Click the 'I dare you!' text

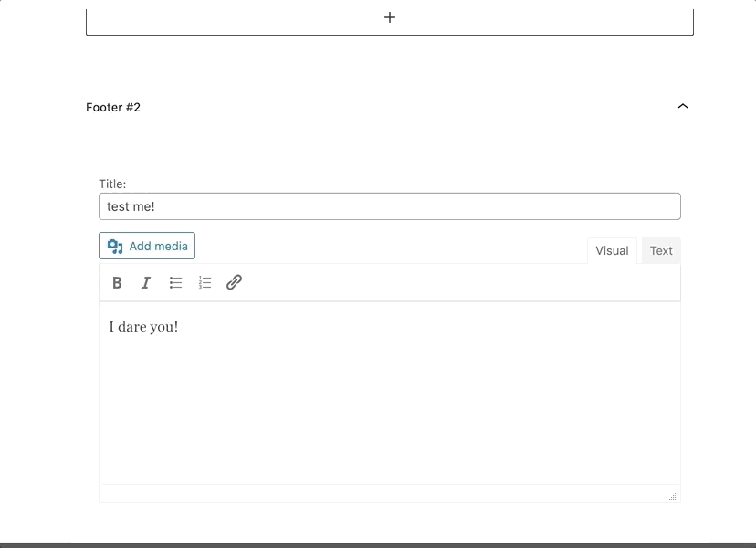tap(143, 327)
